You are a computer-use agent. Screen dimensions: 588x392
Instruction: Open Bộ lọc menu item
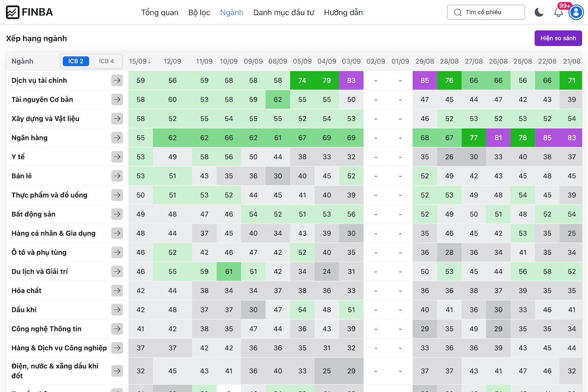tap(199, 12)
